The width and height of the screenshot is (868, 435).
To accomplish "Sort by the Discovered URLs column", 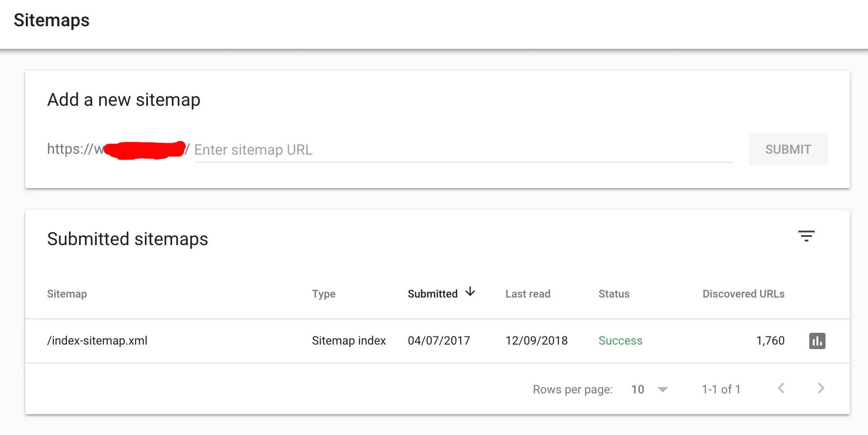I will click(x=743, y=294).
